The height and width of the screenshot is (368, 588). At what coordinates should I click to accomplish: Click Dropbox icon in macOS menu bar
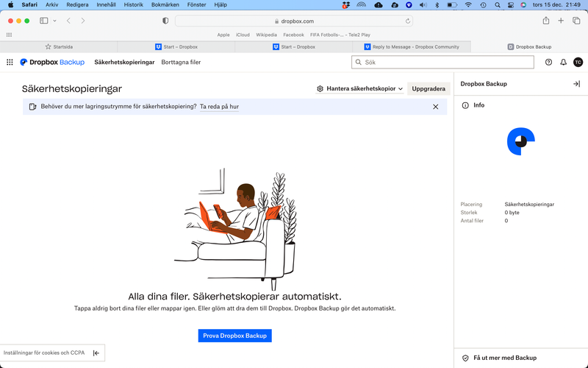tap(345, 5)
